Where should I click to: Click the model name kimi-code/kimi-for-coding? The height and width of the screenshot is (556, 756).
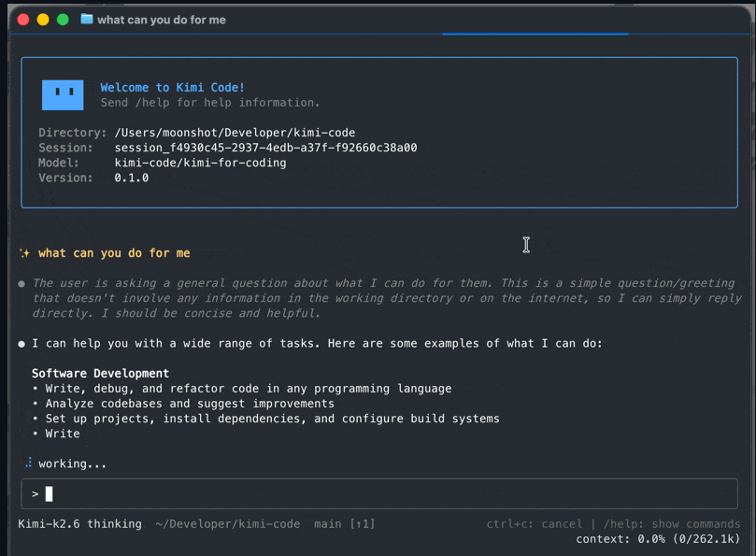(x=200, y=163)
